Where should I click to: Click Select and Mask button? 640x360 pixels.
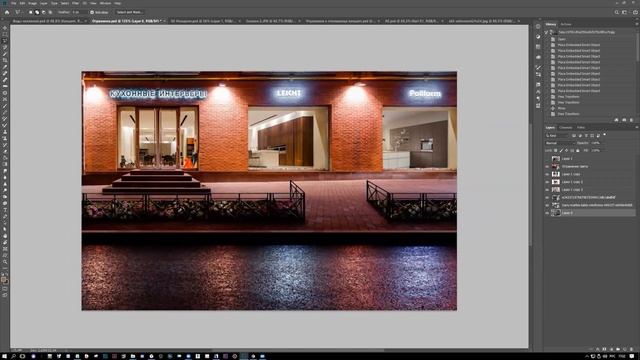coord(129,12)
